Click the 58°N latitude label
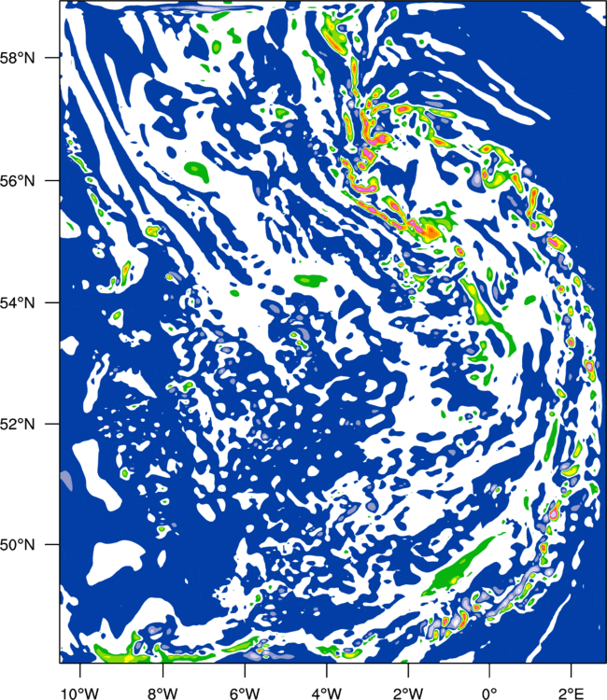The image size is (607, 700). tap(18, 58)
